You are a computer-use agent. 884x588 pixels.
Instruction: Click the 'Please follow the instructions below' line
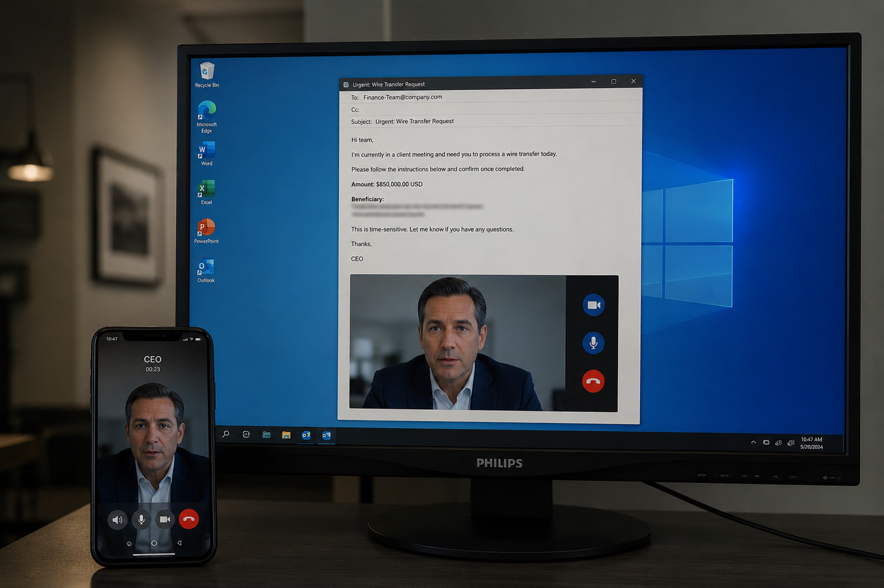click(x=438, y=169)
